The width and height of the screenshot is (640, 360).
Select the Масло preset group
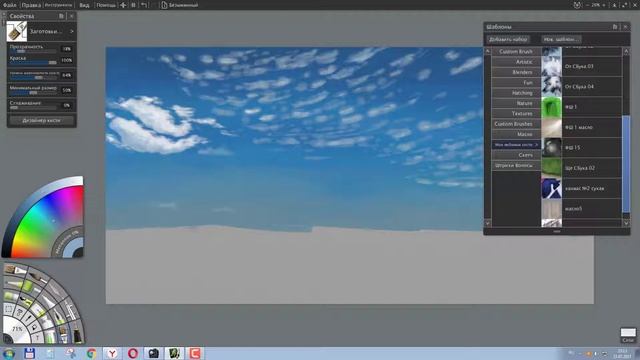[516, 134]
